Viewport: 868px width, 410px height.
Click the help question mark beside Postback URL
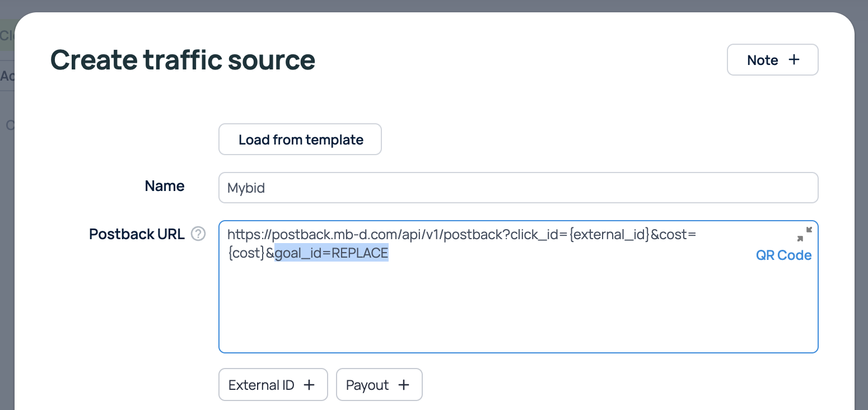click(x=198, y=234)
